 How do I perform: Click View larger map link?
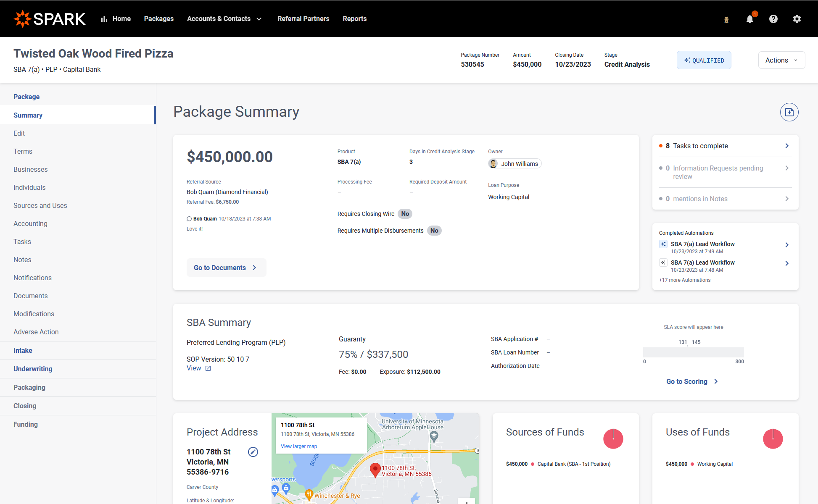coord(299,446)
